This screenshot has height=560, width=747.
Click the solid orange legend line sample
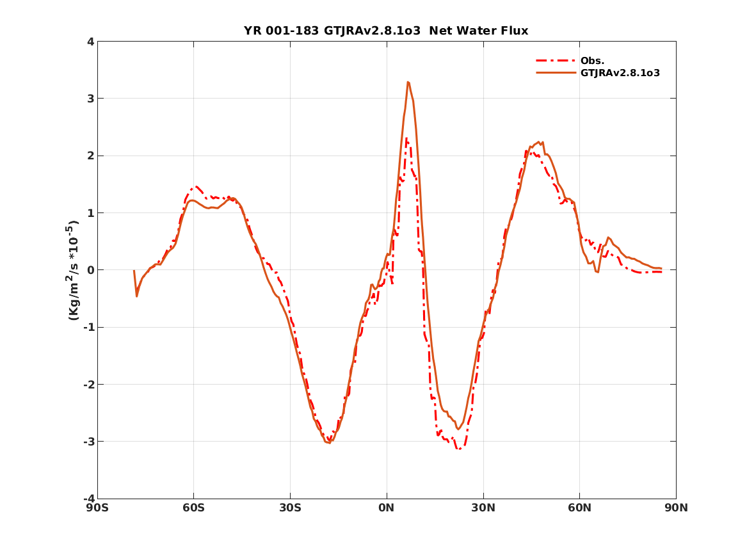[x=556, y=73]
